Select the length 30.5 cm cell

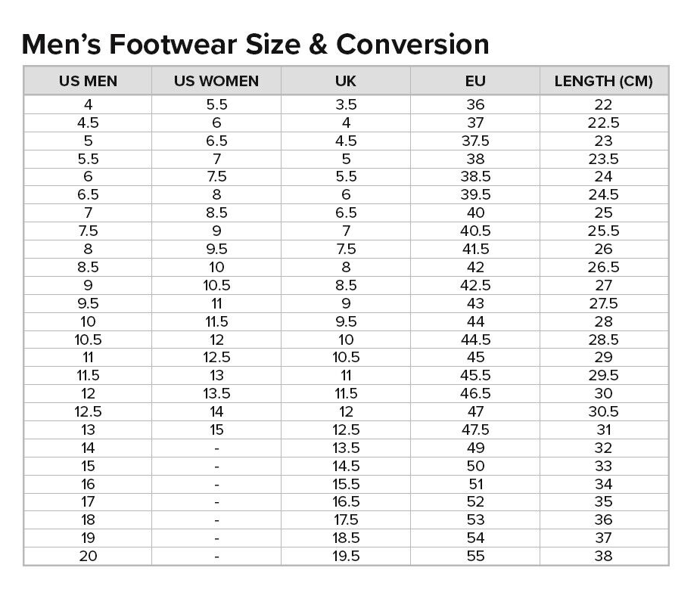click(604, 411)
